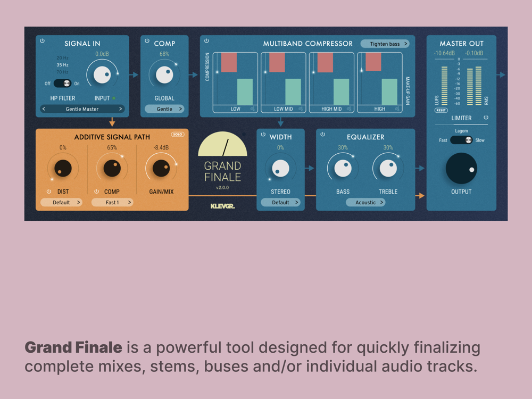Click the LOW MID green make-up gain bar
The width and height of the screenshot is (532, 399).
click(x=293, y=92)
